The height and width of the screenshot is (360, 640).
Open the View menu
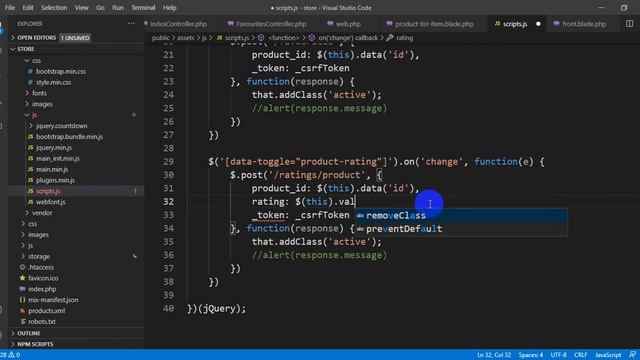click(81, 8)
